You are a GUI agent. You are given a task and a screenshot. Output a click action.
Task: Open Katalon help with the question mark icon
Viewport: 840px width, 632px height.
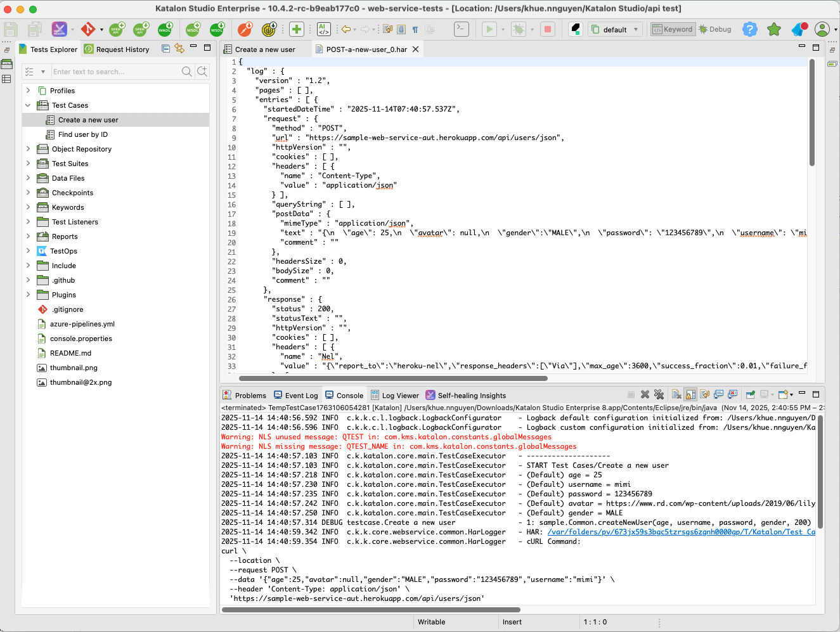[x=750, y=29]
